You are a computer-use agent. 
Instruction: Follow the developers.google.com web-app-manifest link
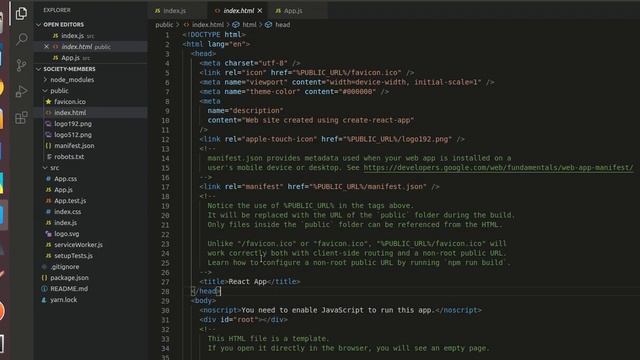(498, 168)
